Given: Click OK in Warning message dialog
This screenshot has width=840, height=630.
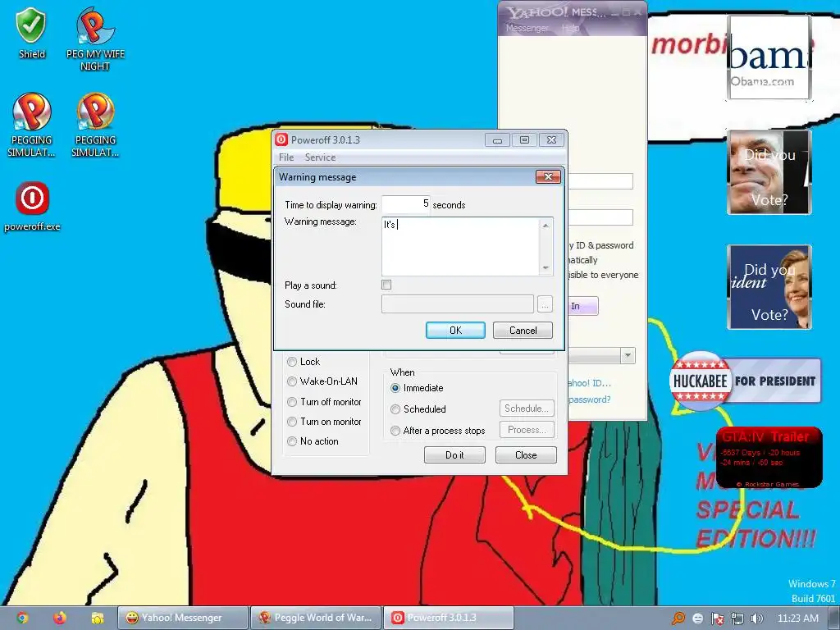Looking at the screenshot, I should tap(455, 330).
